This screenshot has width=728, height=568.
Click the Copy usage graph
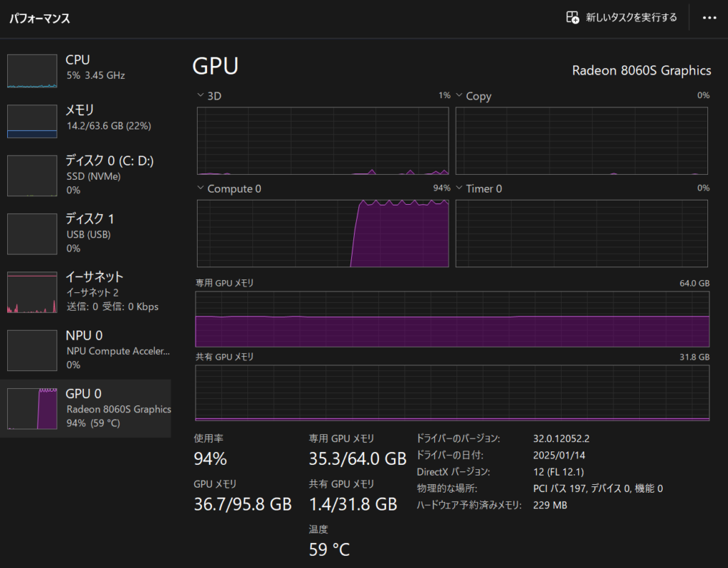point(582,141)
